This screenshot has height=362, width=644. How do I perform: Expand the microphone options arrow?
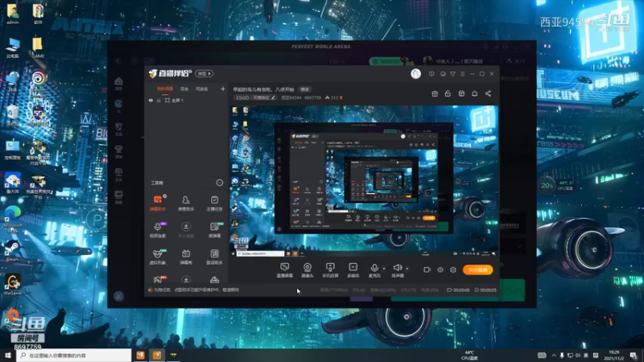tap(384, 269)
